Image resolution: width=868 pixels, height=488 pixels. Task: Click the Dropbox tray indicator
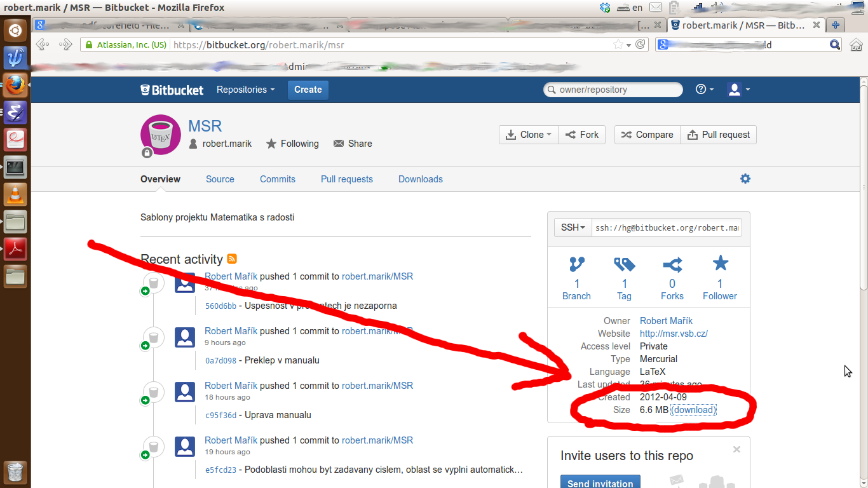(605, 8)
